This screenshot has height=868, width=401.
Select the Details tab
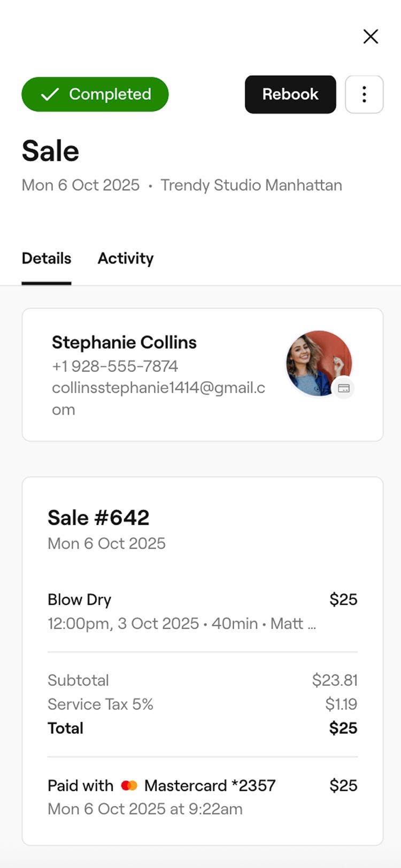click(x=47, y=259)
